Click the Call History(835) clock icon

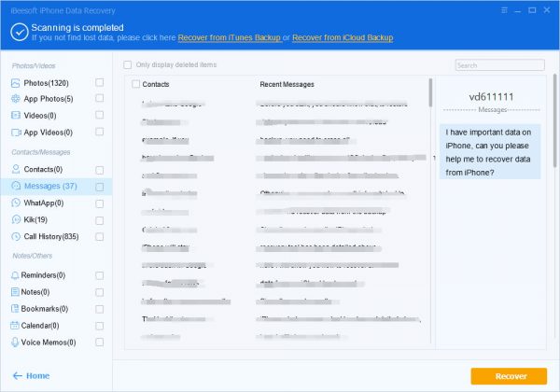(x=16, y=236)
